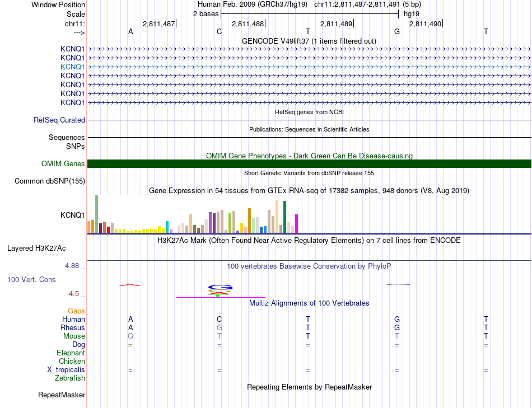Click the tall dark green GTEx bar
The height and width of the screenshot is (408, 532).
[284, 217]
